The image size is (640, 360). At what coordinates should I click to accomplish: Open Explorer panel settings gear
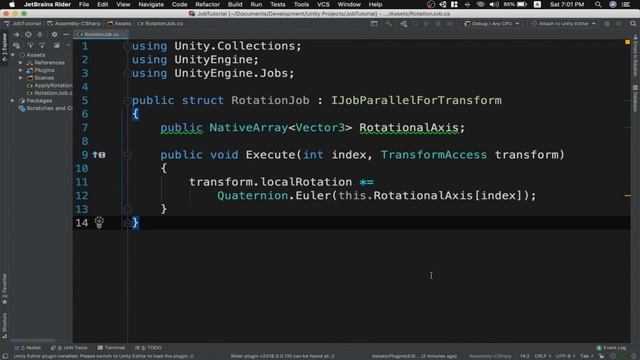54,35
